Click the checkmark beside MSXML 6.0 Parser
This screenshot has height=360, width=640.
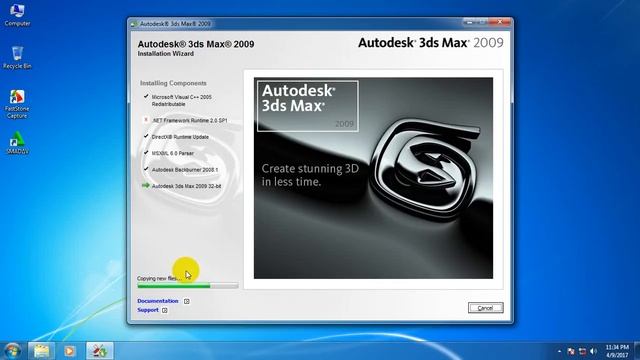[146, 152]
